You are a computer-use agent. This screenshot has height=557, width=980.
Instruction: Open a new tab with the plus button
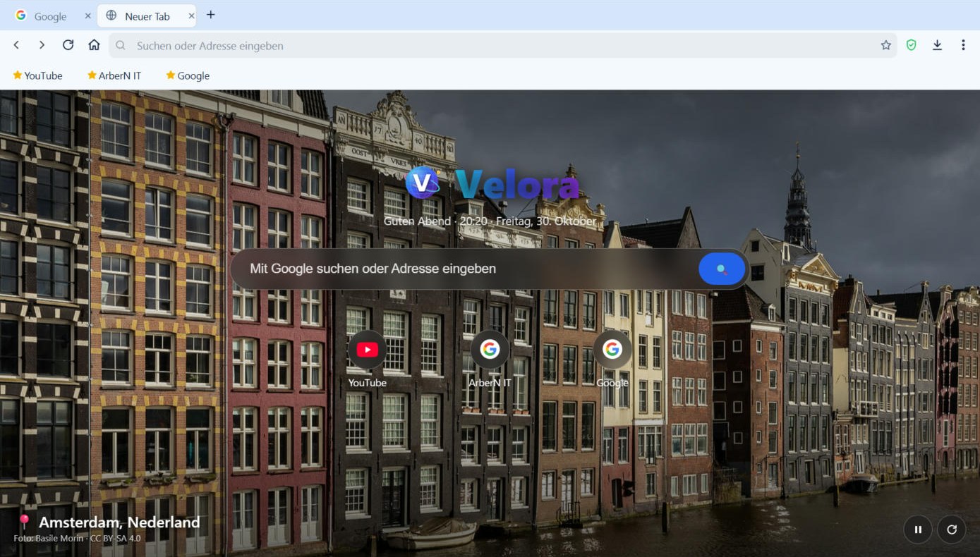[210, 15]
